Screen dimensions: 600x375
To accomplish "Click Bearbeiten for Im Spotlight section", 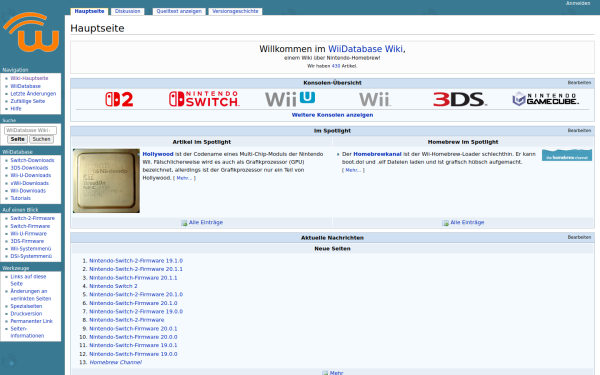I will (x=579, y=130).
